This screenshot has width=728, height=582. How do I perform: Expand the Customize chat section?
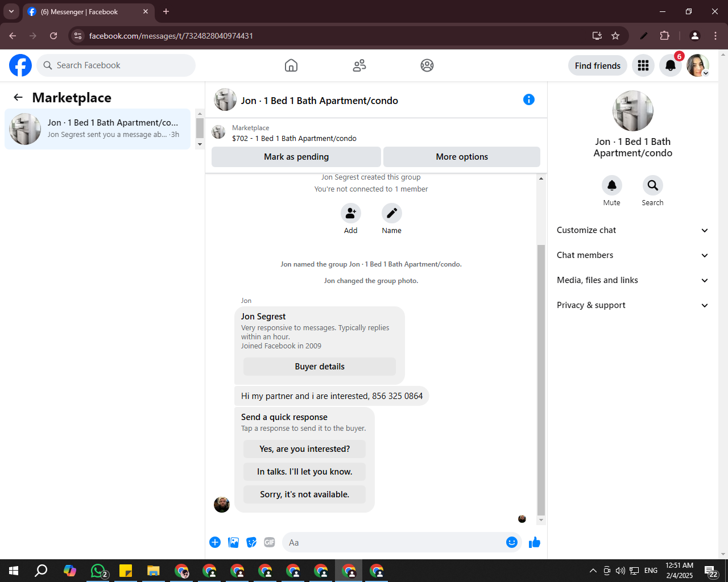point(633,230)
